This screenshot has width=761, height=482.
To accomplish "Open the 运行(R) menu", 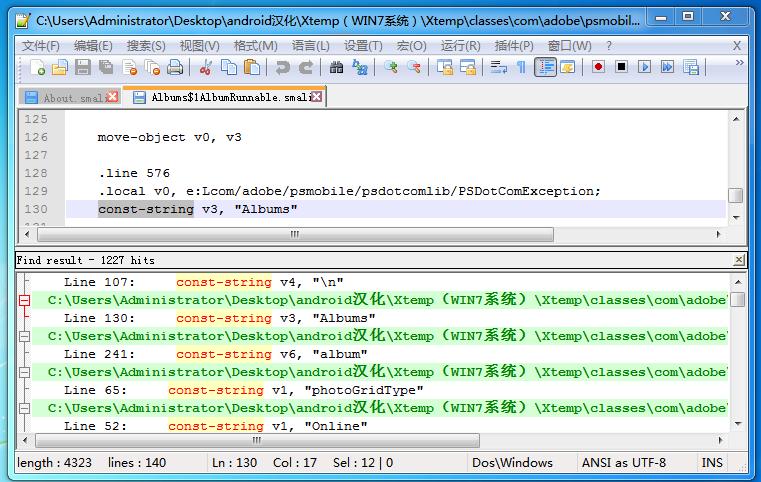I will (x=461, y=46).
